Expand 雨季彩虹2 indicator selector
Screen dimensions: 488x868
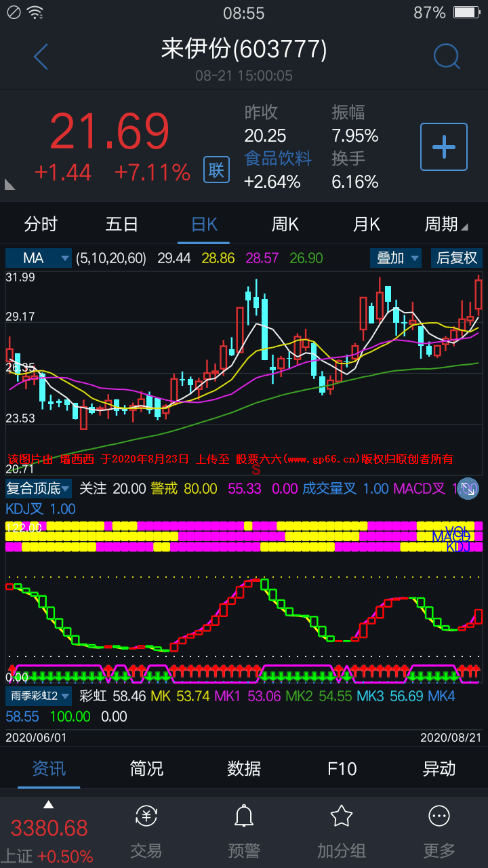click(x=40, y=696)
